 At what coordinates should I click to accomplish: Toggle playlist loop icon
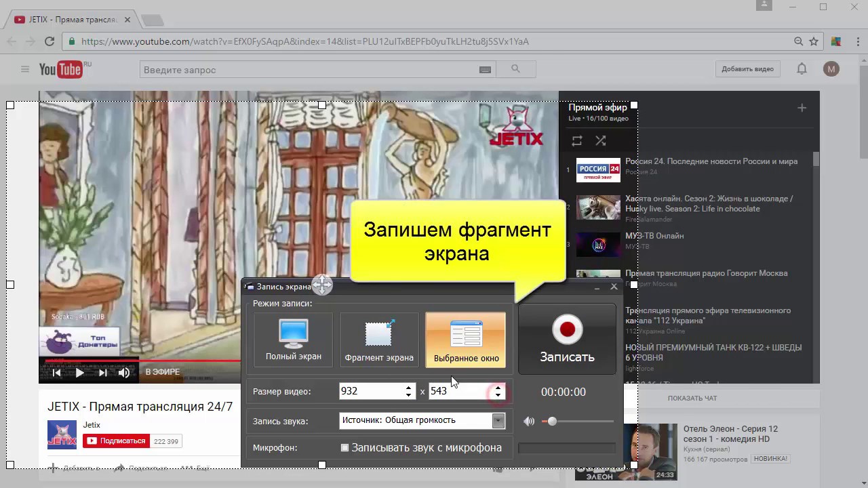click(576, 141)
